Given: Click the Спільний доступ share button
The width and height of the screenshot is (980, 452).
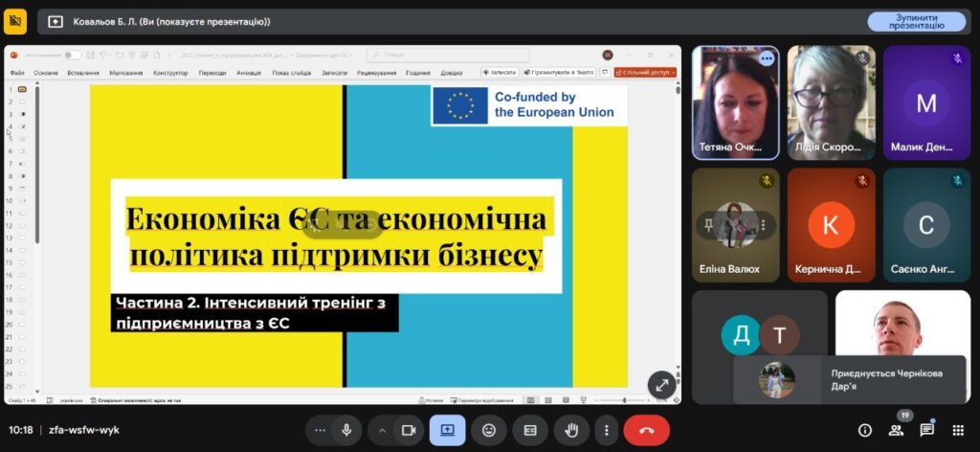Looking at the screenshot, I should [645, 73].
